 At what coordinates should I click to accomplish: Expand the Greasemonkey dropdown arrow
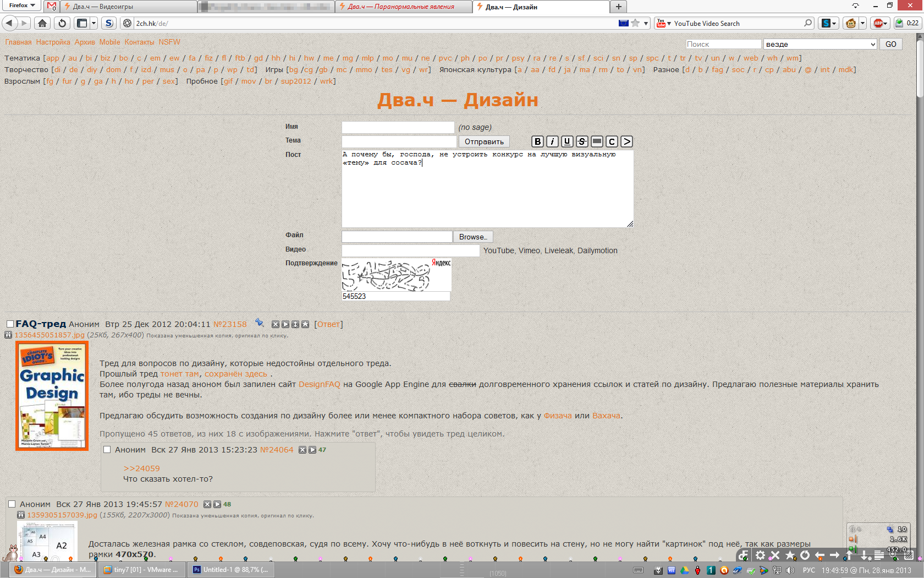point(862,23)
